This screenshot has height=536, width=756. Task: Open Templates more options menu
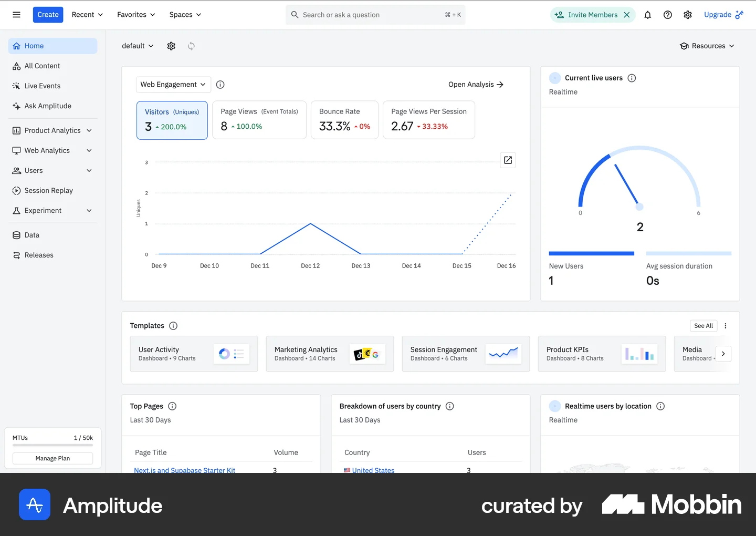click(726, 326)
